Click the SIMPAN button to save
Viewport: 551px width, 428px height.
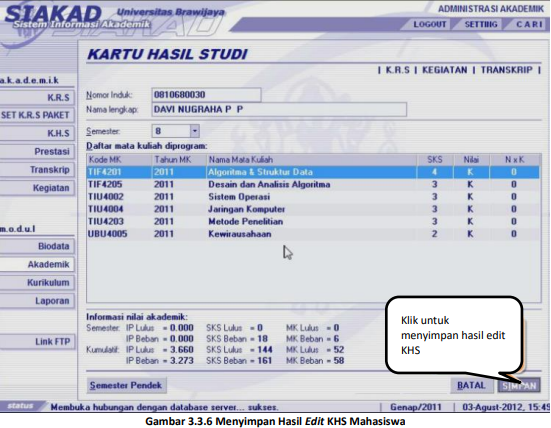pos(519,386)
